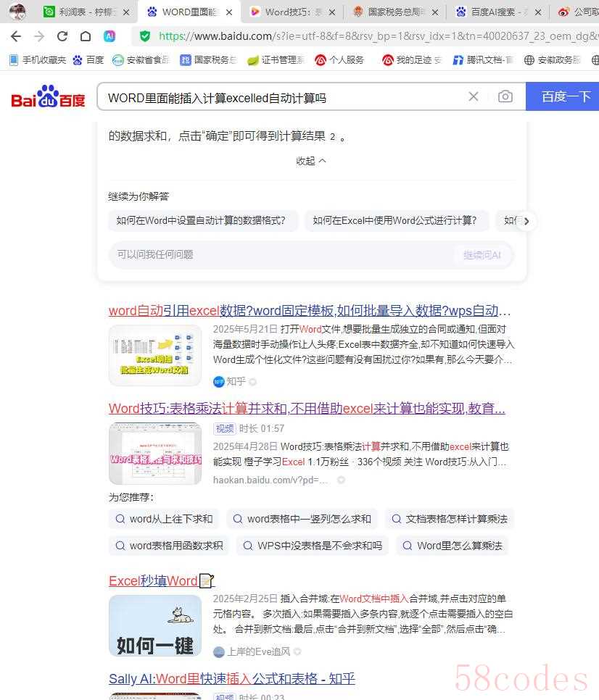599x700 pixels.
Task: Search recommendation 文档表格怎样计算乘法
Action: click(x=450, y=519)
